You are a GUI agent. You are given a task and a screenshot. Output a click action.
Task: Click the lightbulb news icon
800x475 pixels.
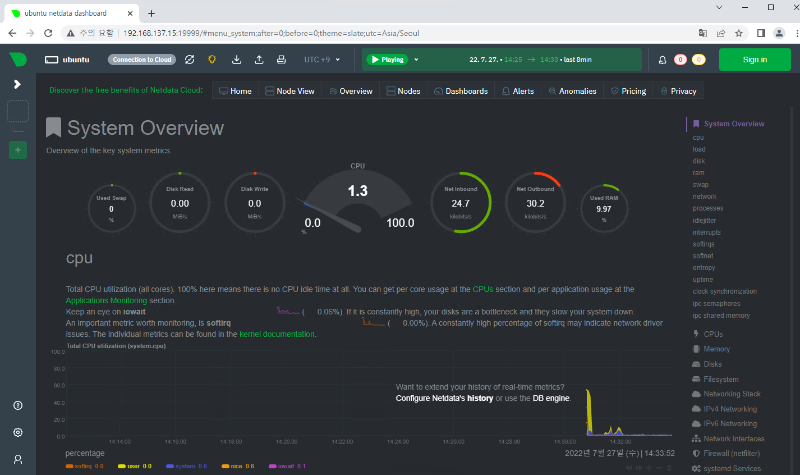(212, 59)
